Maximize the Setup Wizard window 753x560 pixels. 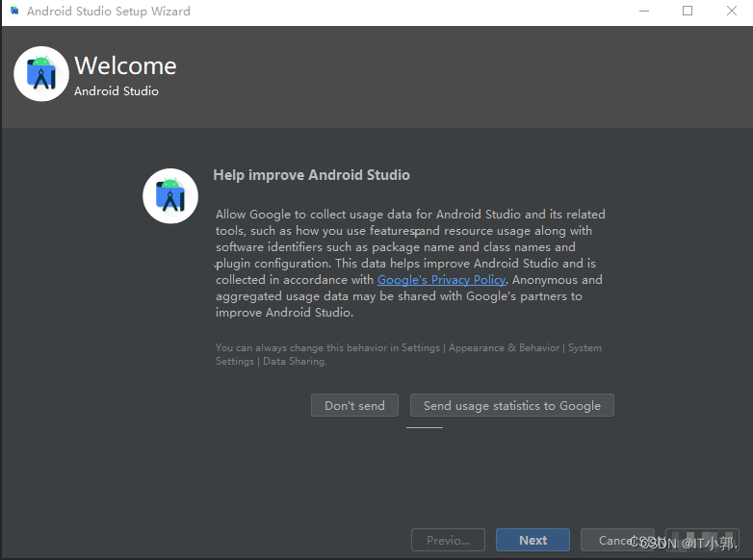[x=688, y=11]
